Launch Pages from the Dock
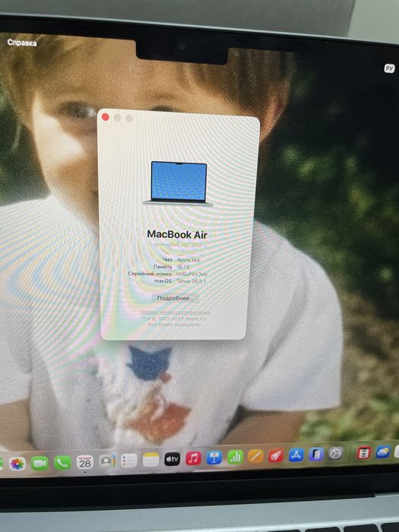The image size is (399, 532). pyautogui.click(x=255, y=456)
